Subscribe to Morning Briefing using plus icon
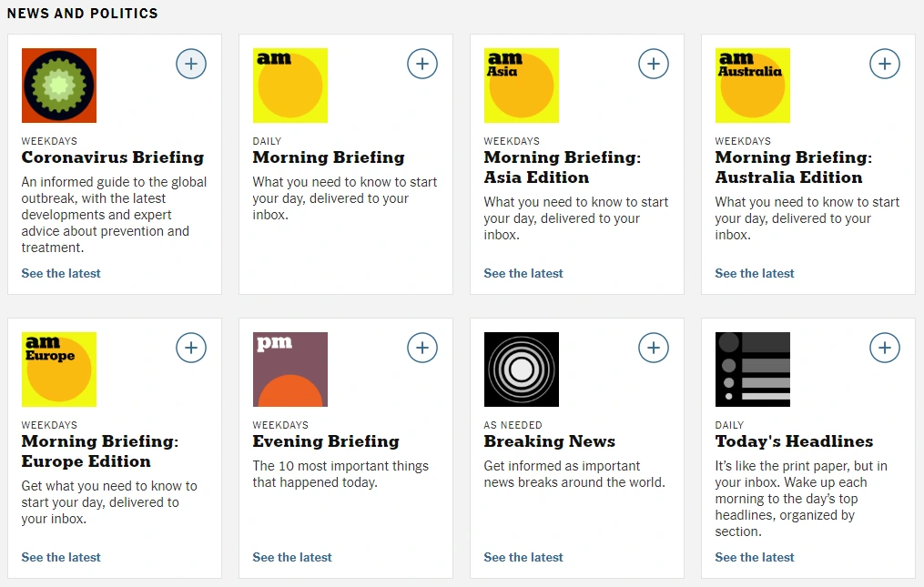The image size is (924, 587). tap(421, 64)
